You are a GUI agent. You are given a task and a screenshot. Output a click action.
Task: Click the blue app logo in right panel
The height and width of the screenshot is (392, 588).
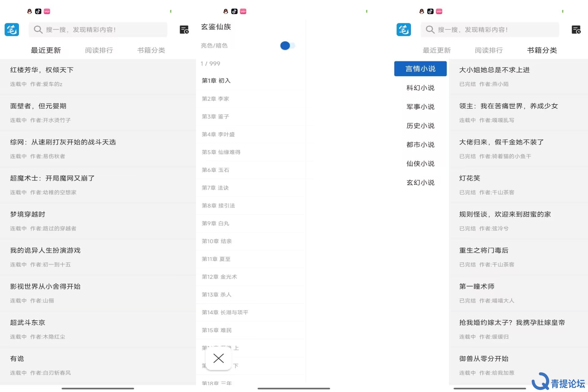pyautogui.click(x=404, y=30)
